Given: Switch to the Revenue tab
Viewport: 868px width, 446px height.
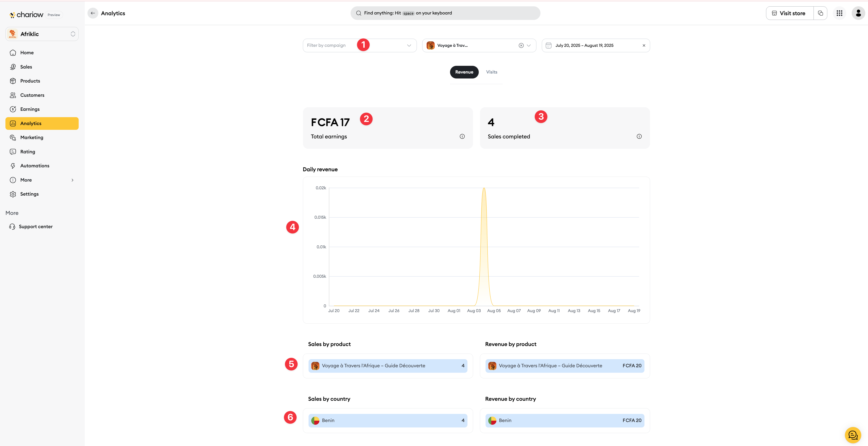Looking at the screenshot, I should 464,72.
